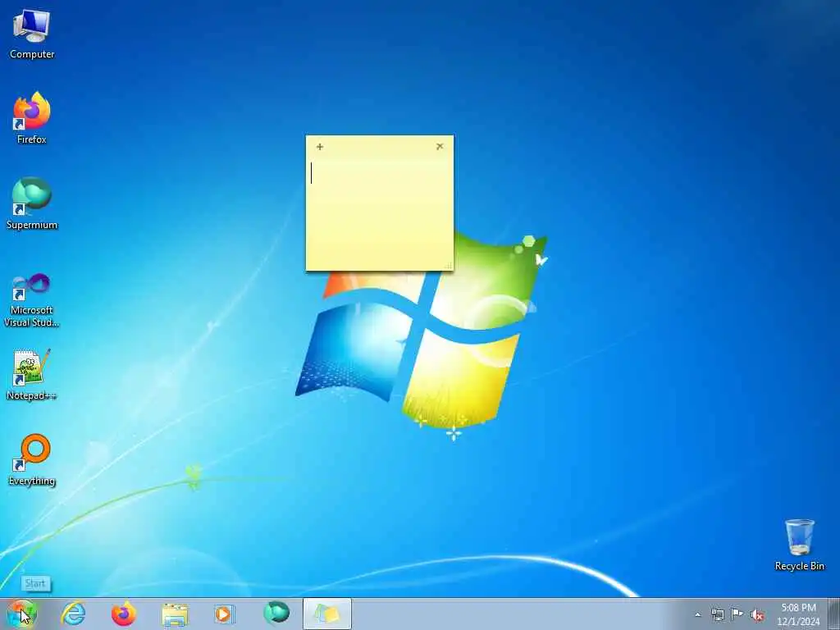Launch Supermium from the taskbar

click(276, 614)
